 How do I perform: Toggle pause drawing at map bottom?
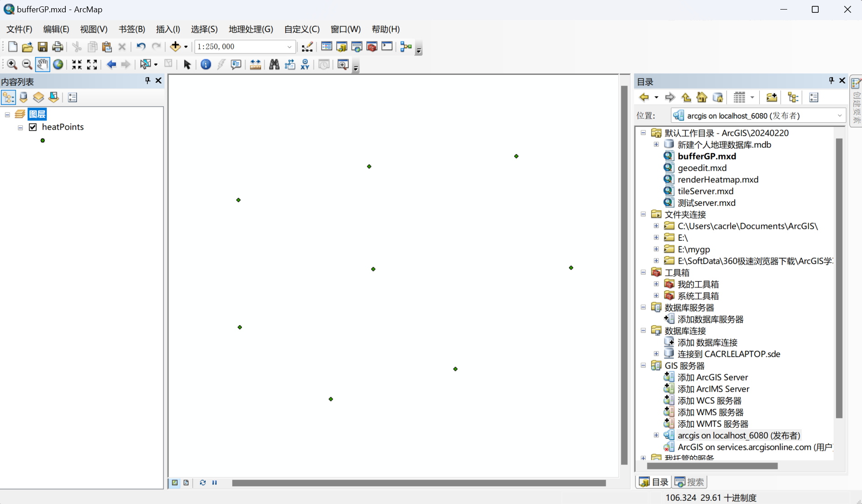click(x=214, y=483)
